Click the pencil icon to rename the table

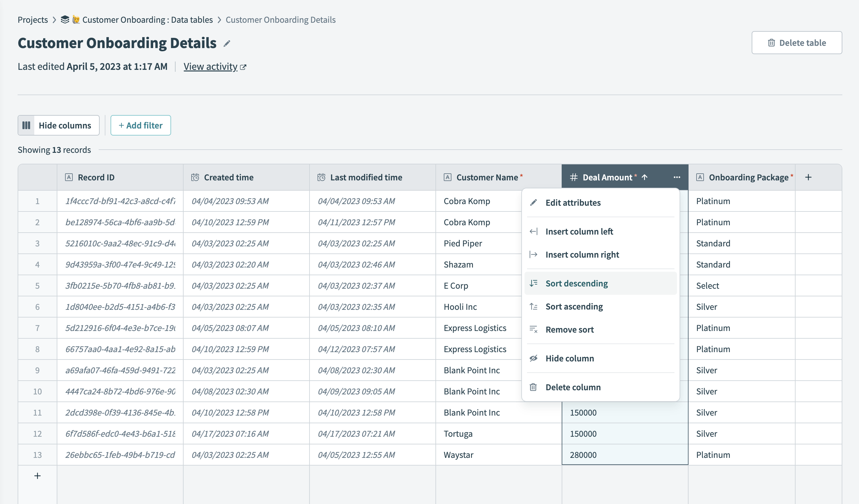[x=227, y=43]
